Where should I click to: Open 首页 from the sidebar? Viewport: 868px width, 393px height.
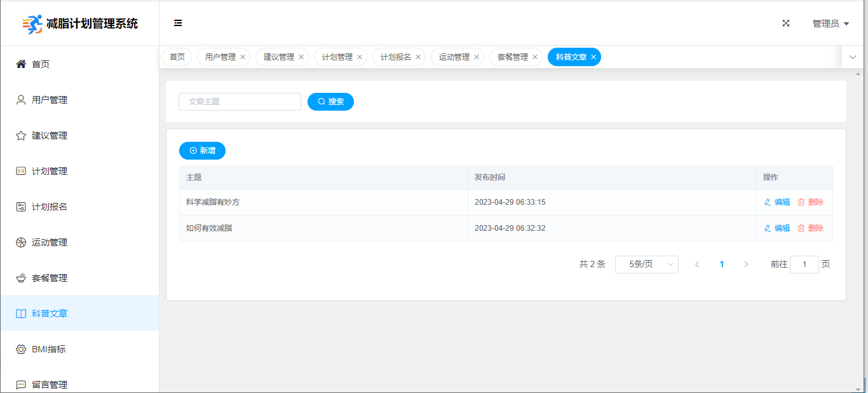point(41,64)
